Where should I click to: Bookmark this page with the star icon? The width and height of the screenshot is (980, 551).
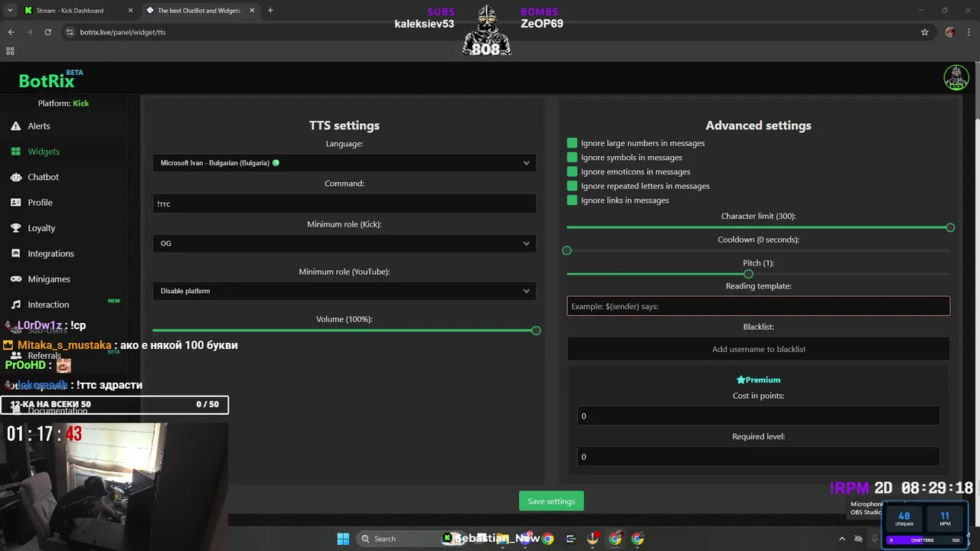(924, 32)
